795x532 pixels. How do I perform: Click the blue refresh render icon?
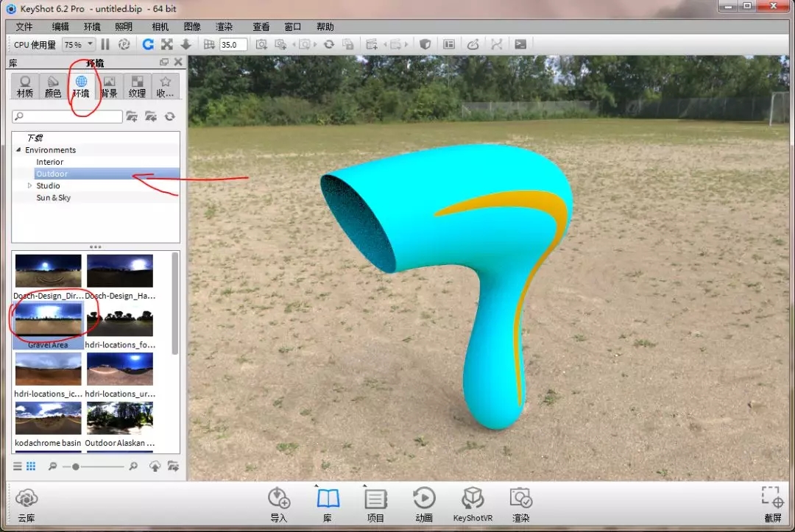tap(148, 44)
